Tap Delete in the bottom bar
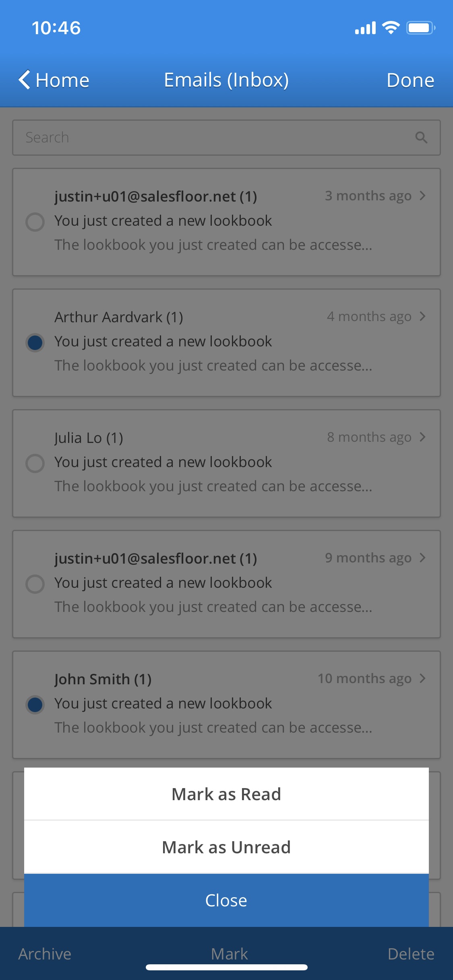This screenshot has width=453, height=980. pos(411,954)
